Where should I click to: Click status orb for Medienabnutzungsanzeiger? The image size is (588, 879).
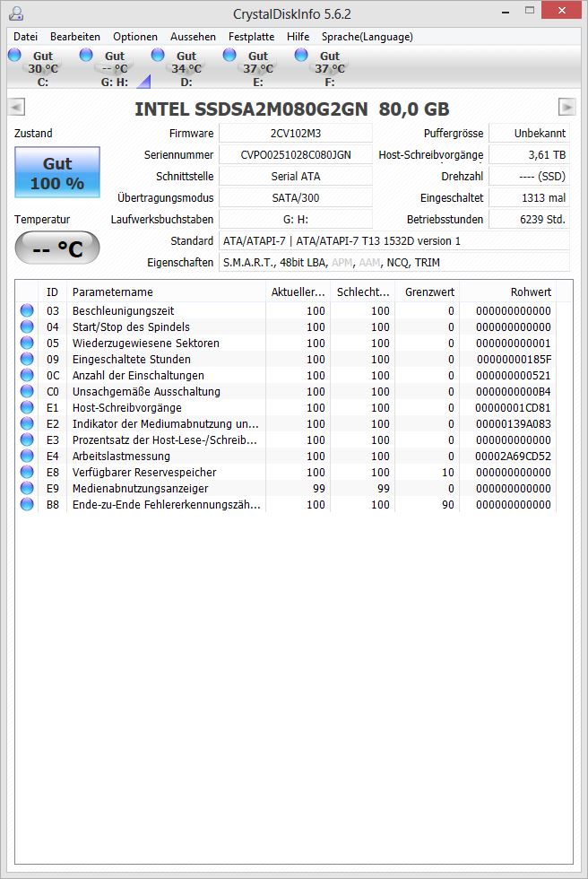[x=27, y=488]
